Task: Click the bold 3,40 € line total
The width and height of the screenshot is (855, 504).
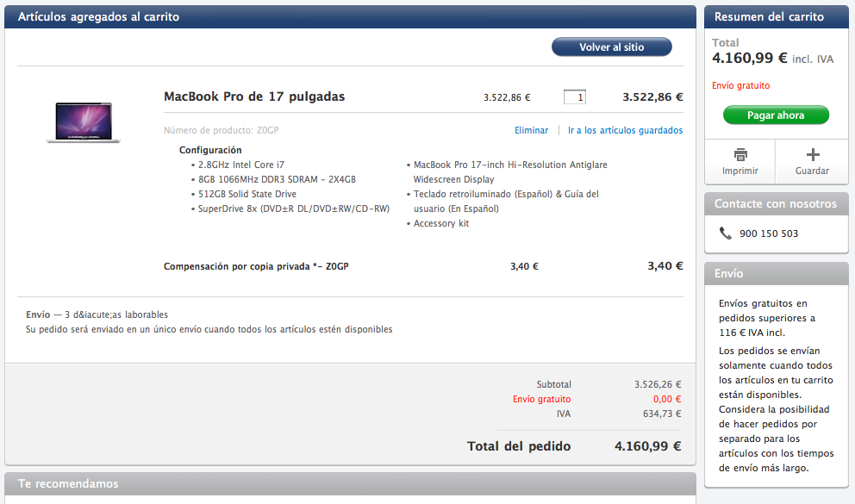Action: 665,266
